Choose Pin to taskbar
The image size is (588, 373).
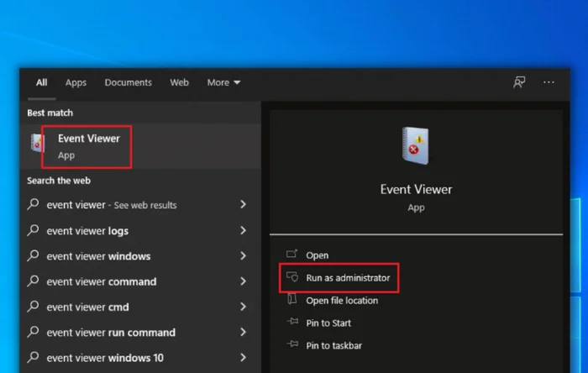(333, 345)
